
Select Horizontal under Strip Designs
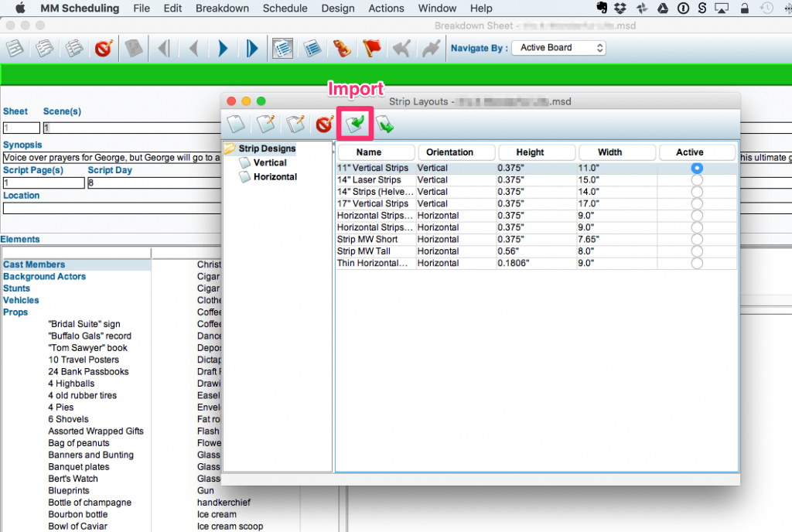(x=275, y=176)
